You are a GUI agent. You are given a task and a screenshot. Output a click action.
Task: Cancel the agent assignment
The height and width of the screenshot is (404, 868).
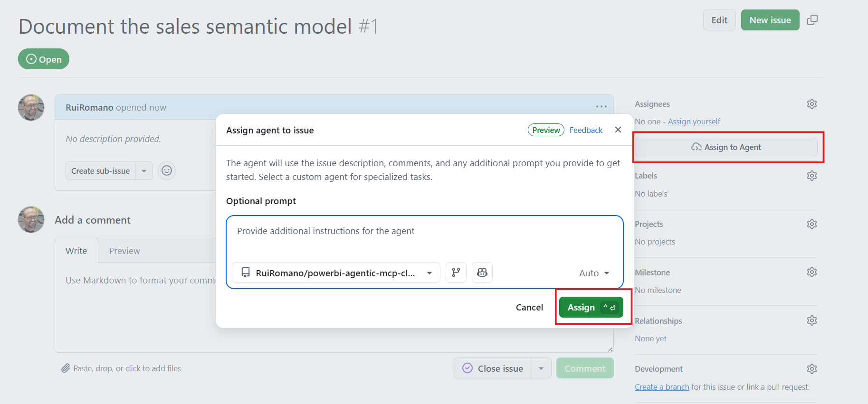(529, 307)
